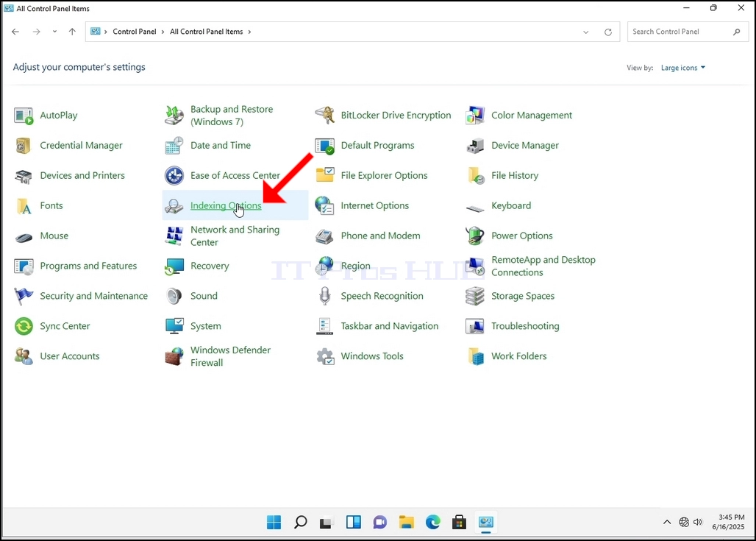Open taskbar Search magnifier

[x=300, y=522]
